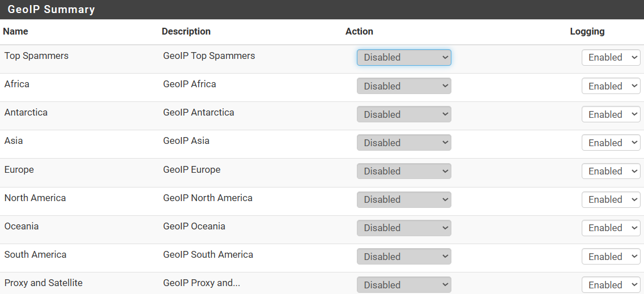Change Logging setting for Top Spammers
Viewport: 644px width, 294px height.
point(611,57)
